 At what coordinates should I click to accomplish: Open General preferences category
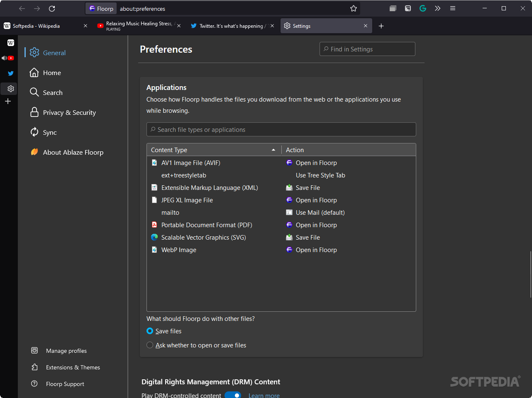[48, 53]
